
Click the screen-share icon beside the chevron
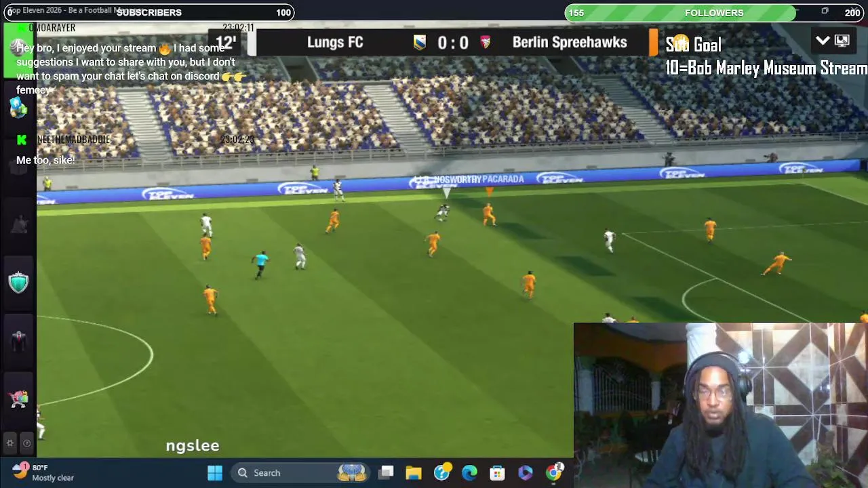pos(842,41)
